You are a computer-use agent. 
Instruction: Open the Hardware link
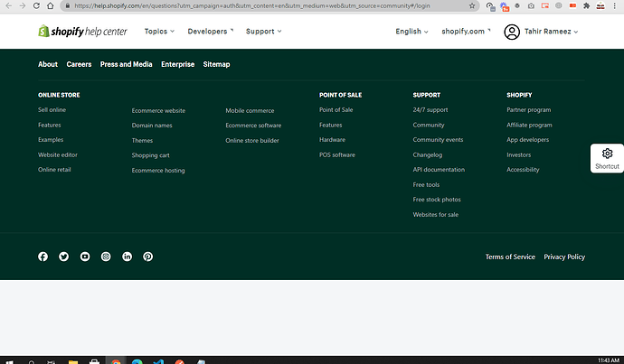[x=332, y=139]
